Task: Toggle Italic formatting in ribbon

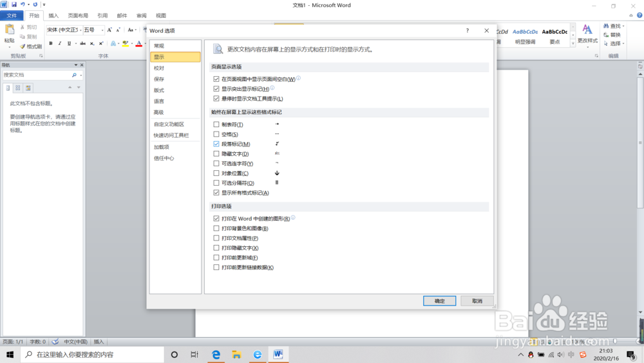Action: tap(59, 43)
